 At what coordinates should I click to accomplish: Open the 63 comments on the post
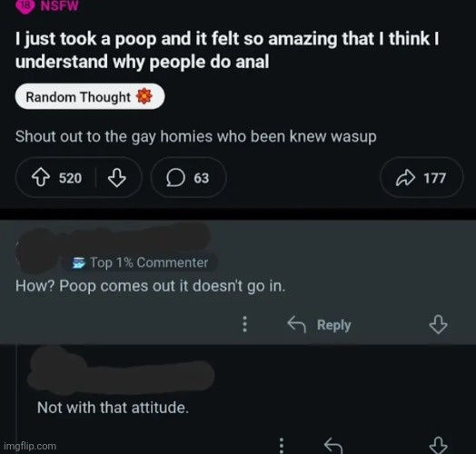pos(188,178)
